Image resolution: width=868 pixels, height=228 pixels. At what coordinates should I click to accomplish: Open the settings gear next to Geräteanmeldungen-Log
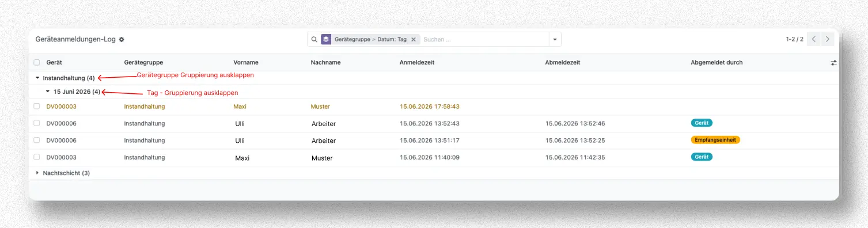[122, 40]
